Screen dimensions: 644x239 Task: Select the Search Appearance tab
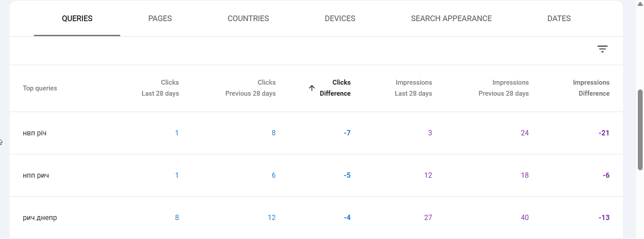pyautogui.click(x=452, y=19)
